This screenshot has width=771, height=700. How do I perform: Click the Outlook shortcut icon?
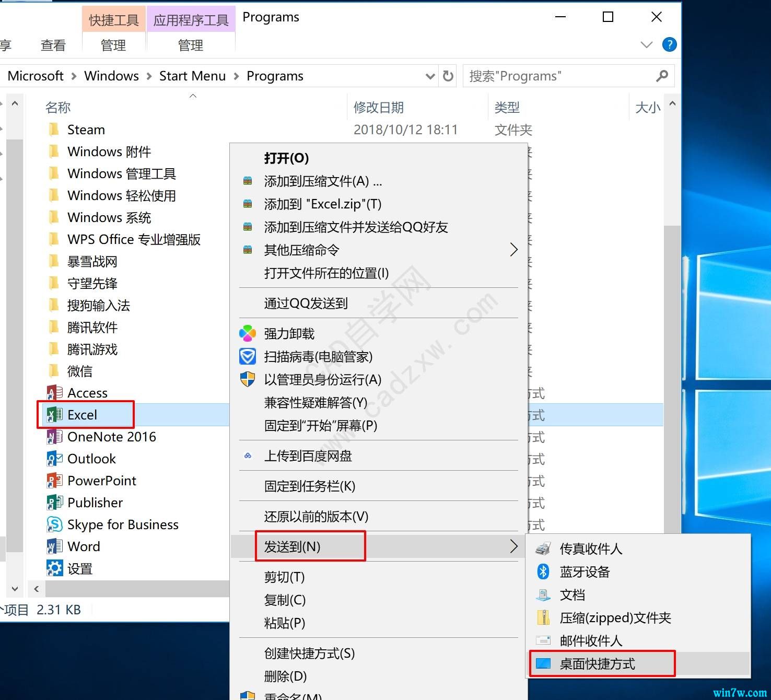(x=54, y=459)
